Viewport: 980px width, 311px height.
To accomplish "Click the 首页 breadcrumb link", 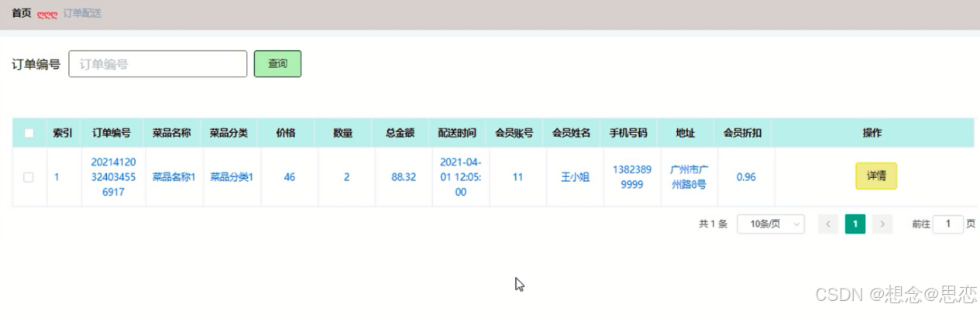I will click(x=22, y=13).
